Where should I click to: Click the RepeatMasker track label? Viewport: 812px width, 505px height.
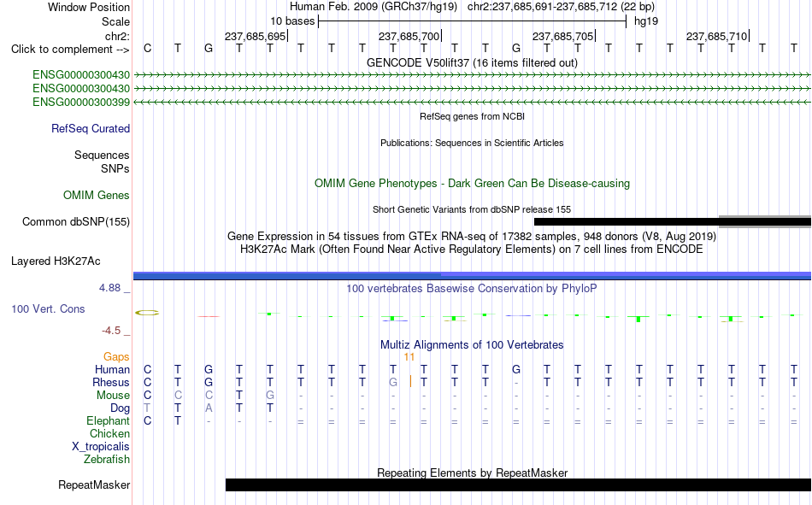click(x=94, y=484)
